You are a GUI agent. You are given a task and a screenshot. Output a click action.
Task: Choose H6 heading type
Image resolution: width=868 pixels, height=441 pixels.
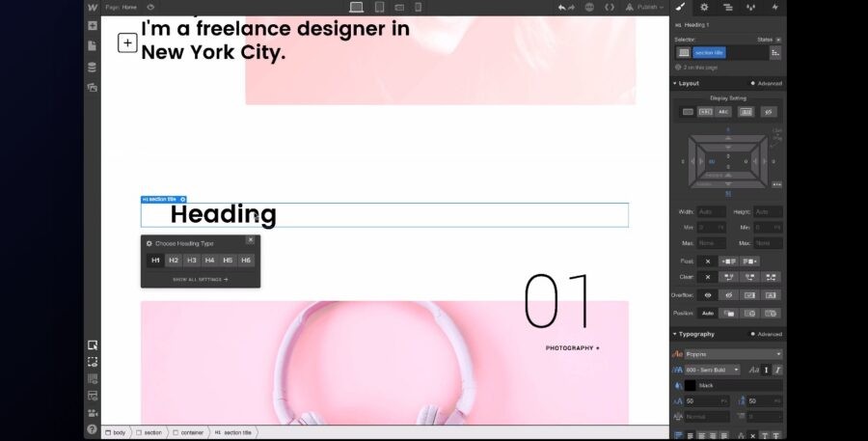246,261
